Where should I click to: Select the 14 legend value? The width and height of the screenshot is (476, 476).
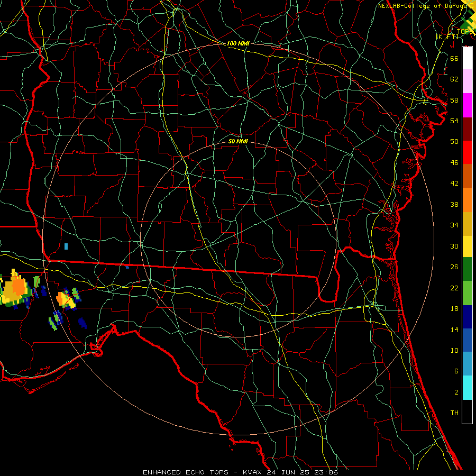point(454,329)
